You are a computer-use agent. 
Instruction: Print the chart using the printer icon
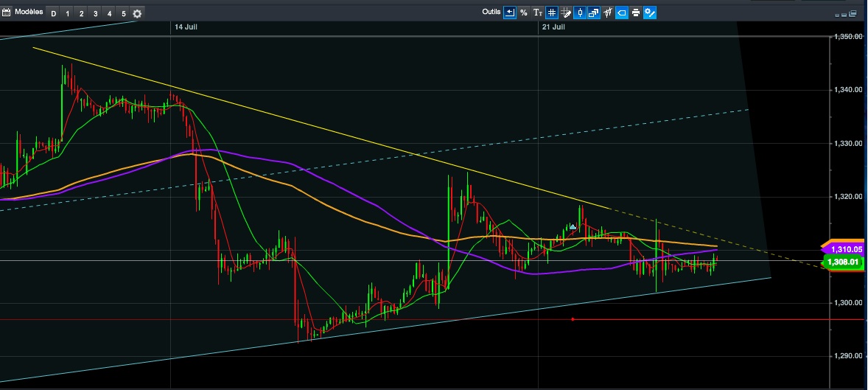click(x=635, y=13)
